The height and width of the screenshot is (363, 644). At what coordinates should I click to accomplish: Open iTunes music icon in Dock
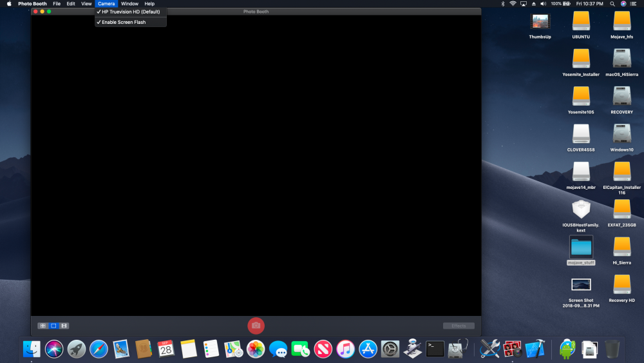345,349
